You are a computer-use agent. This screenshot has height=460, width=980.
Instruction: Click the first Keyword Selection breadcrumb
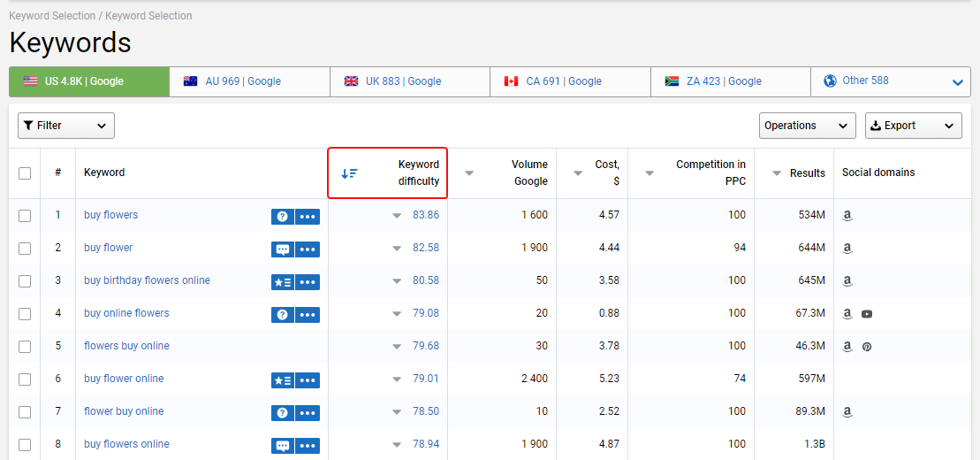pyautogui.click(x=52, y=16)
